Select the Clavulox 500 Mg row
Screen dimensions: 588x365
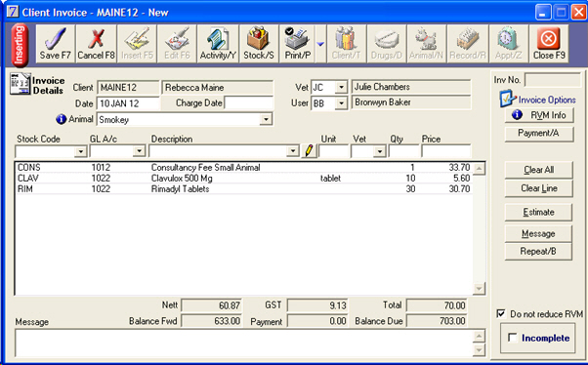click(x=244, y=178)
